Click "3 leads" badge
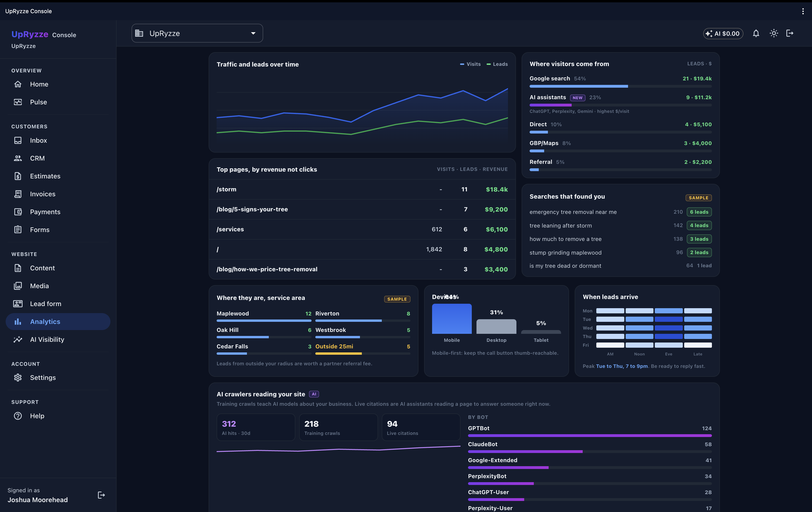This screenshot has height=512, width=812. [699, 239]
